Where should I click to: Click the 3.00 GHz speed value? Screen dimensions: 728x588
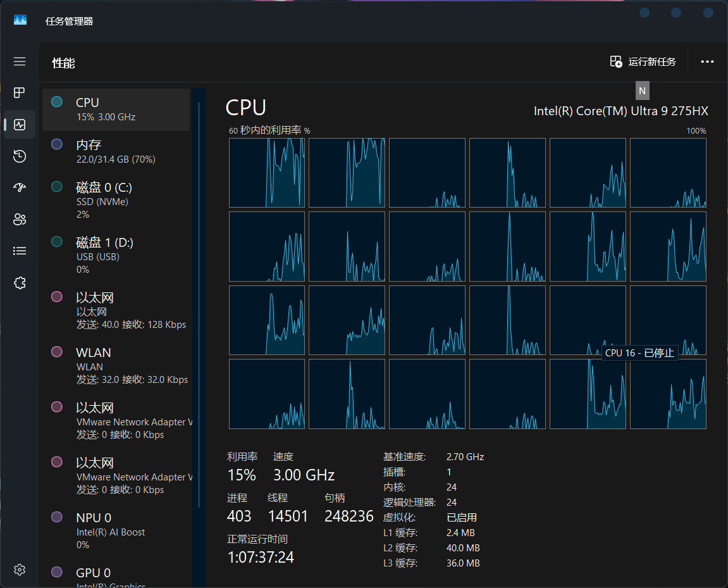tap(304, 475)
